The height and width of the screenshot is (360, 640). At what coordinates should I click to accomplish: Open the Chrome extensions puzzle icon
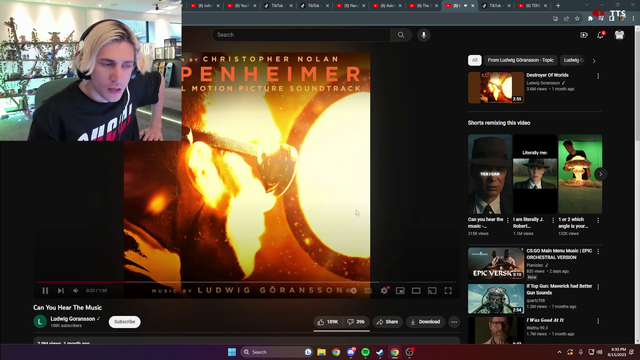pos(590,18)
